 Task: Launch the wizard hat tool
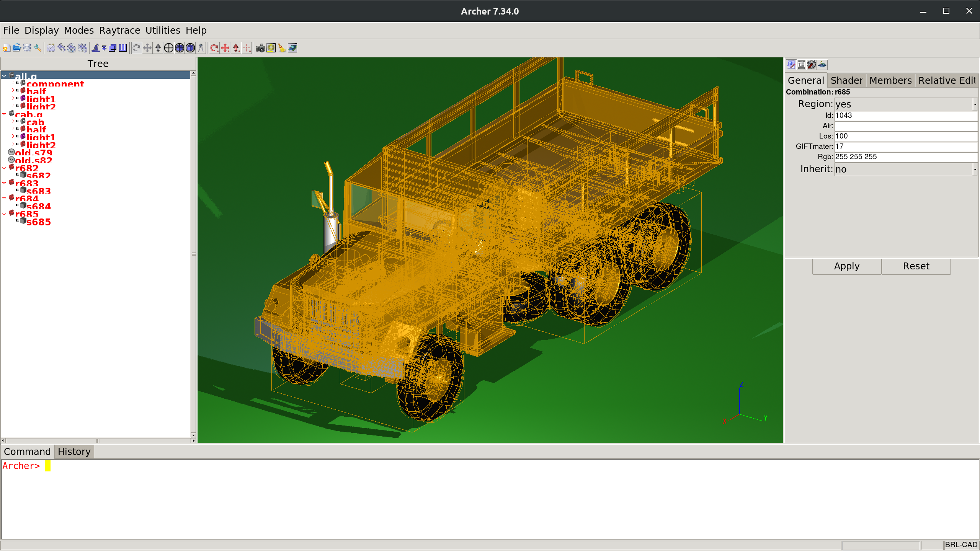[x=96, y=48]
